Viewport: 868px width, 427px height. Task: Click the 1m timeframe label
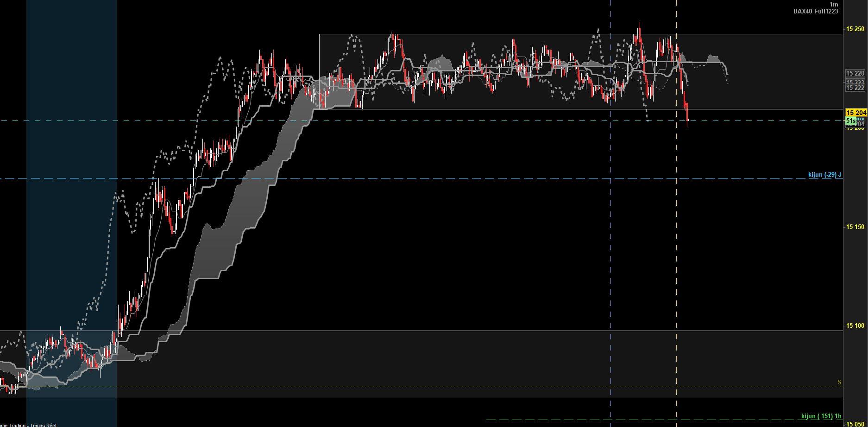click(x=834, y=4)
